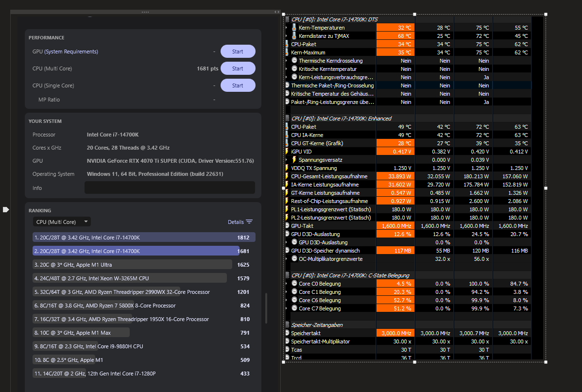Screen dimensions: 582x392
Task: Click the Enhanced sensor group header icon
Action: pyautogui.click(x=287, y=119)
